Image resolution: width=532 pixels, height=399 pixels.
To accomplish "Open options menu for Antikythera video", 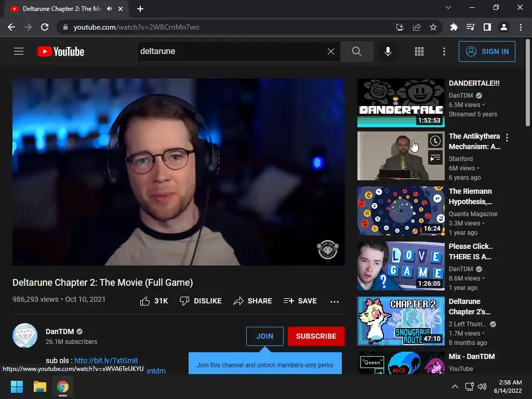I will pos(507,138).
